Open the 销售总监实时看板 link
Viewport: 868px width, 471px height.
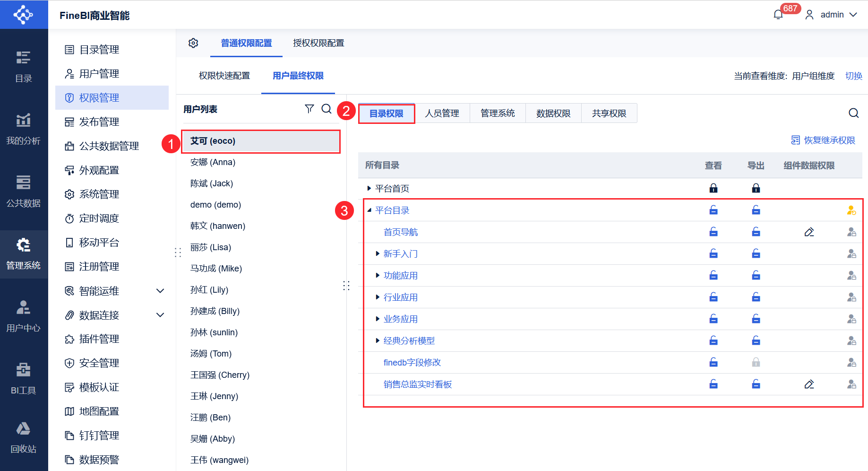(418, 384)
